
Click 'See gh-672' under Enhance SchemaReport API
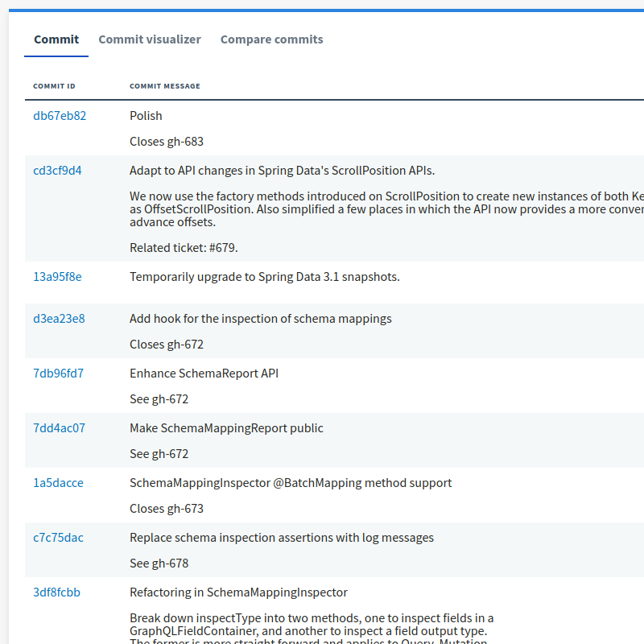[x=159, y=399]
